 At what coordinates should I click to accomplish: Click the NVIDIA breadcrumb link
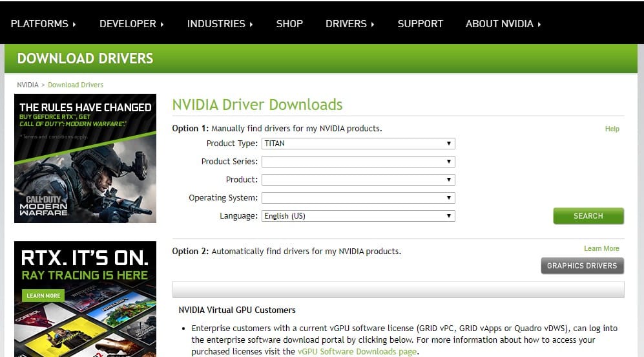tap(28, 85)
